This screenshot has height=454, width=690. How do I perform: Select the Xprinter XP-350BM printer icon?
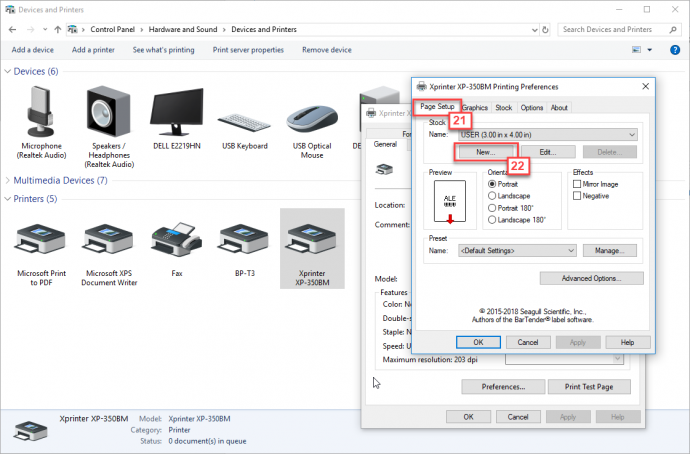pos(312,240)
